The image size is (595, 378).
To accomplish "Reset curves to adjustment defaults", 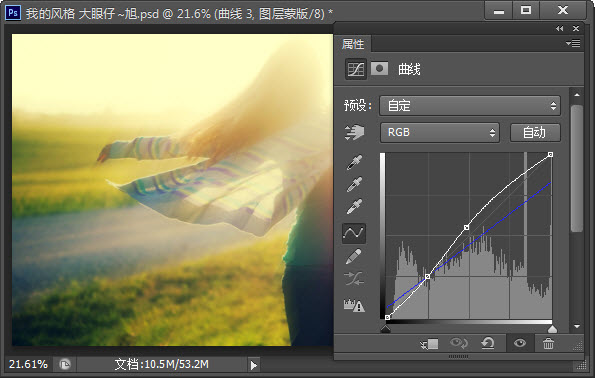I will click(x=488, y=343).
